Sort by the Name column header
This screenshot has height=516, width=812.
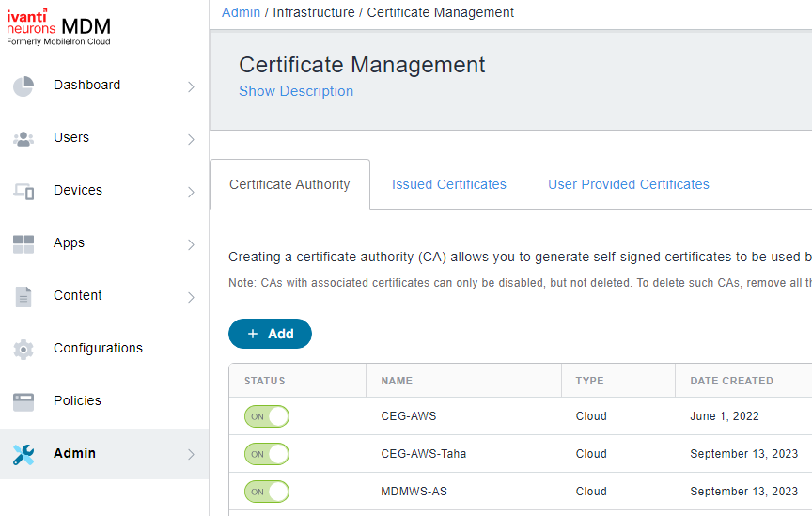point(397,381)
